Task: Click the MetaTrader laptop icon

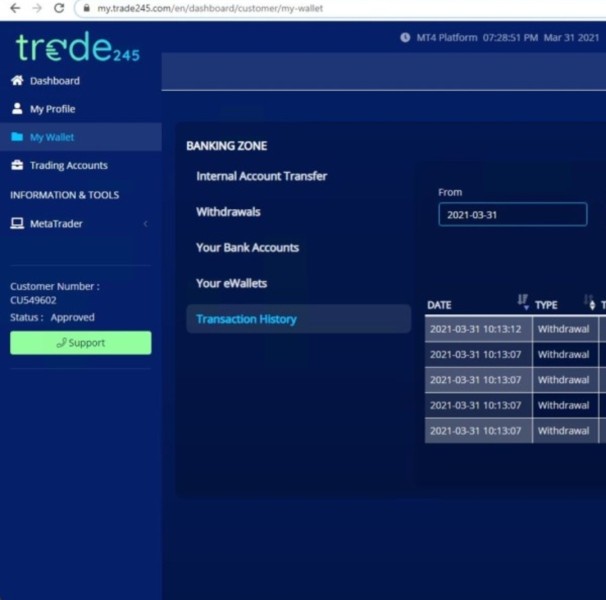Action: coord(17,223)
